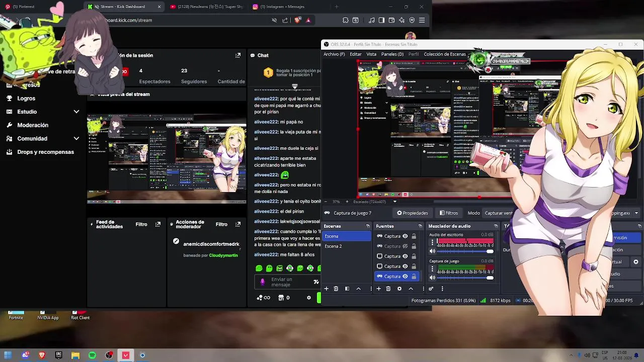Open Filtro in Acciones de moderador
644x362 pixels.
221,224
